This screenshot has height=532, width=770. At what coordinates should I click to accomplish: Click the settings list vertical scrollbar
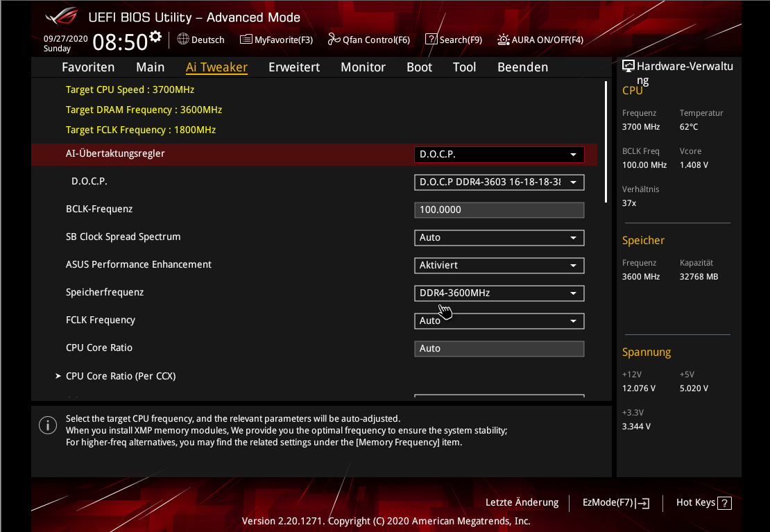pyautogui.click(x=606, y=142)
